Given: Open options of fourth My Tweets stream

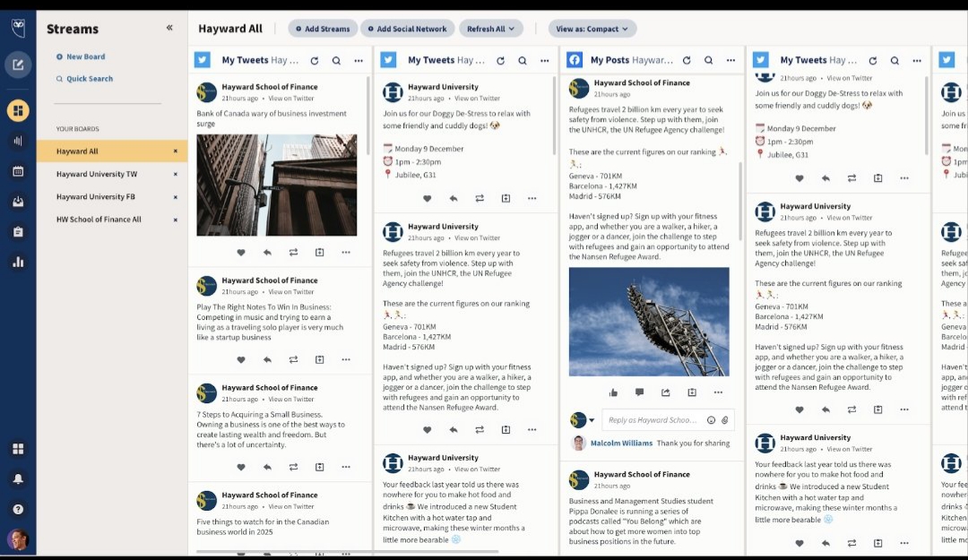Looking at the screenshot, I should click(917, 61).
